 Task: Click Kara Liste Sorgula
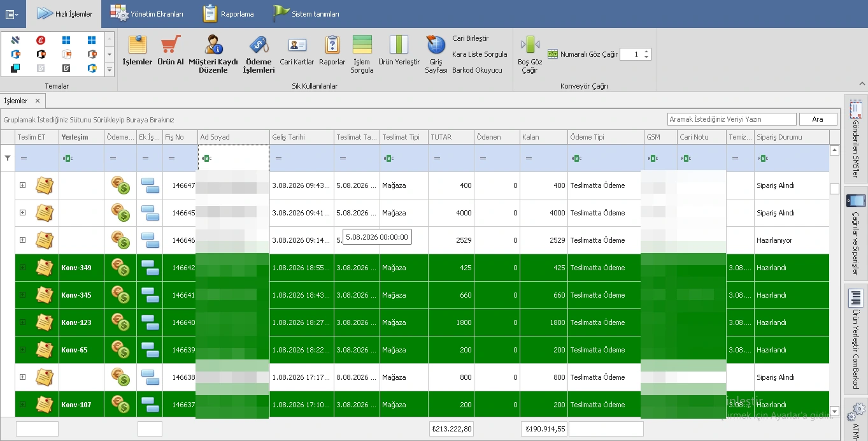click(480, 54)
